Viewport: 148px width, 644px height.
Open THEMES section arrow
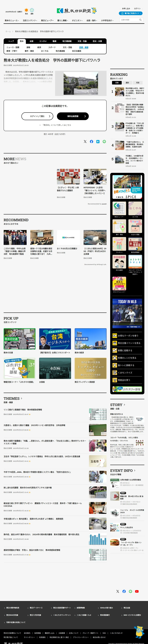click(22, 398)
